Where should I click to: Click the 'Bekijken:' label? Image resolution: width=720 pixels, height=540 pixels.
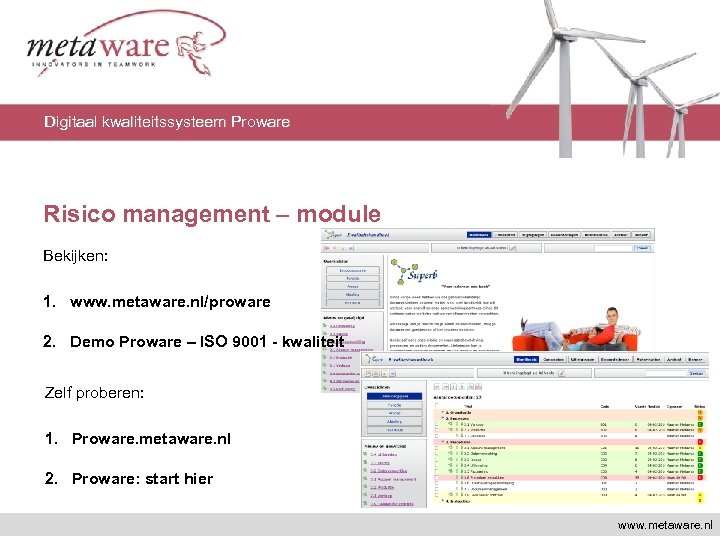coord(75,256)
